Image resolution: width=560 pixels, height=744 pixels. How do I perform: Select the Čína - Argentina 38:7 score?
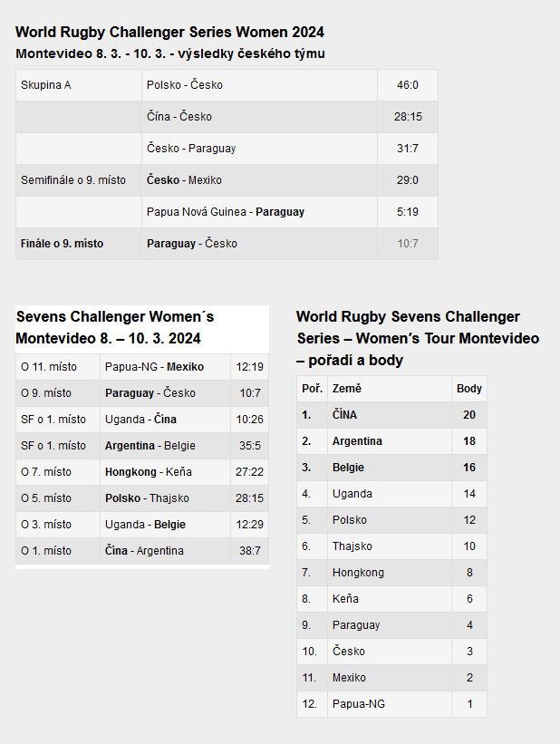[248, 551]
